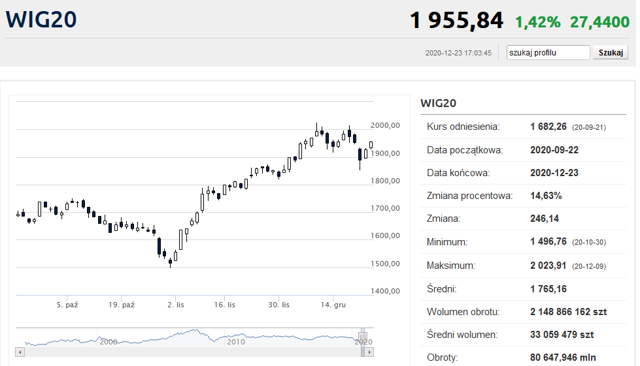
Task: Click the '16. lis' x-axis date label
Action: 224,305
